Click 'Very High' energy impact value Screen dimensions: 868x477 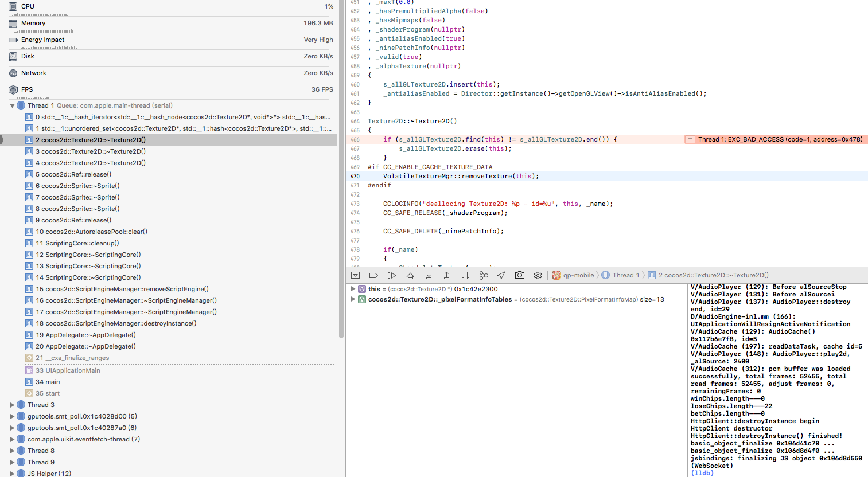pyautogui.click(x=318, y=40)
